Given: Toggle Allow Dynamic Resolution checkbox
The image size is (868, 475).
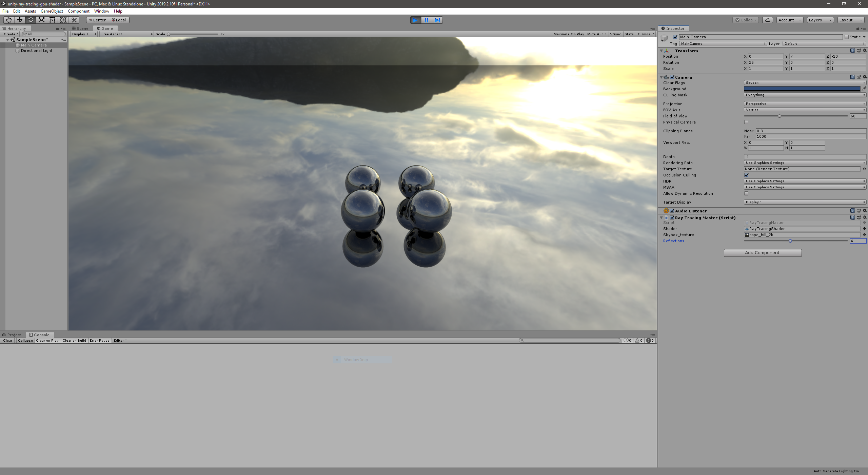Looking at the screenshot, I should 746,193.
